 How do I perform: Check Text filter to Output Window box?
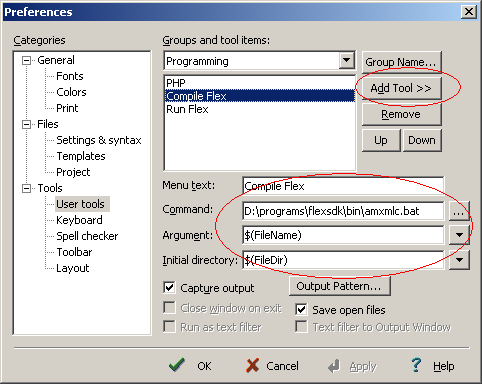coord(301,327)
